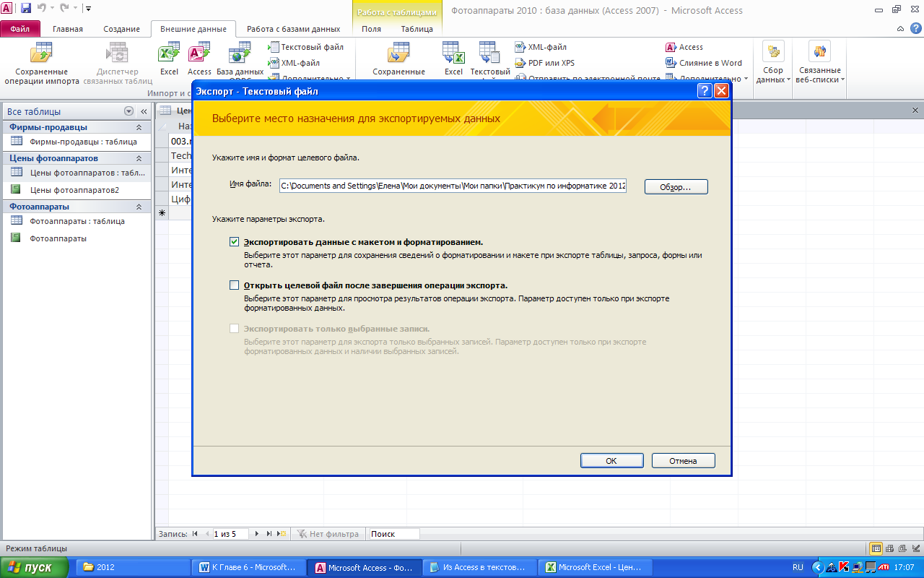The image size is (924, 578).
Task: Go to next record in navigator
Action: (x=258, y=534)
